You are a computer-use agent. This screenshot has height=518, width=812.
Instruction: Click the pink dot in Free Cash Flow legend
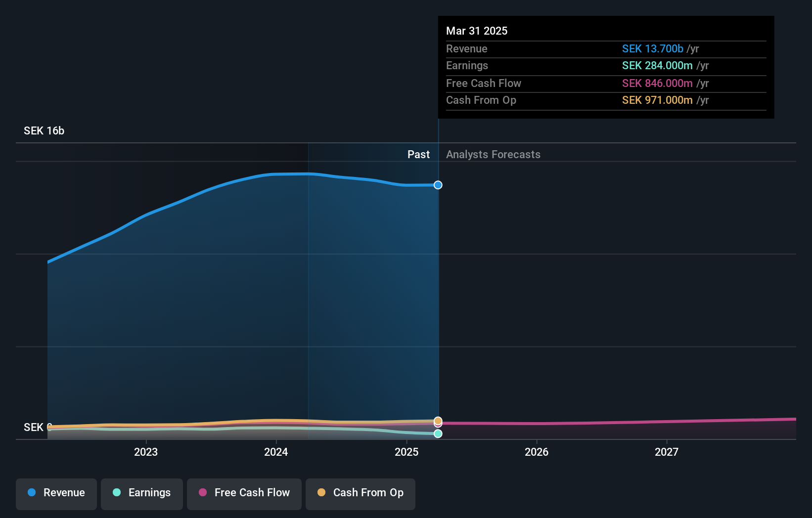tap(203, 492)
